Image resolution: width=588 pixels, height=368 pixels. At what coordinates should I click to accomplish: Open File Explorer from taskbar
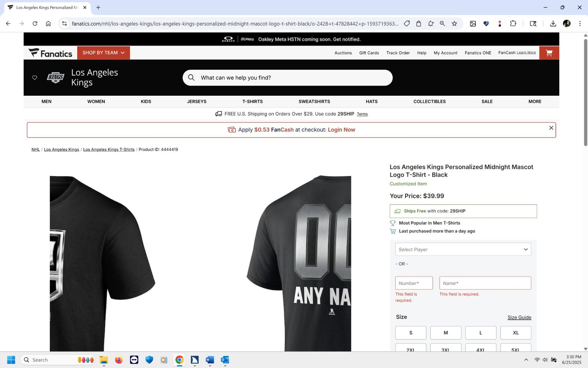pos(104,360)
